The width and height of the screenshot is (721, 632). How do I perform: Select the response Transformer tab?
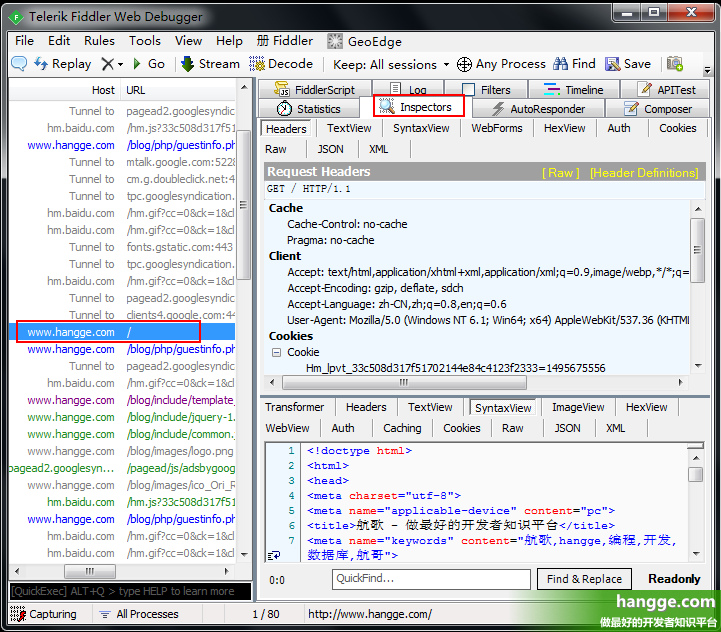point(294,407)
